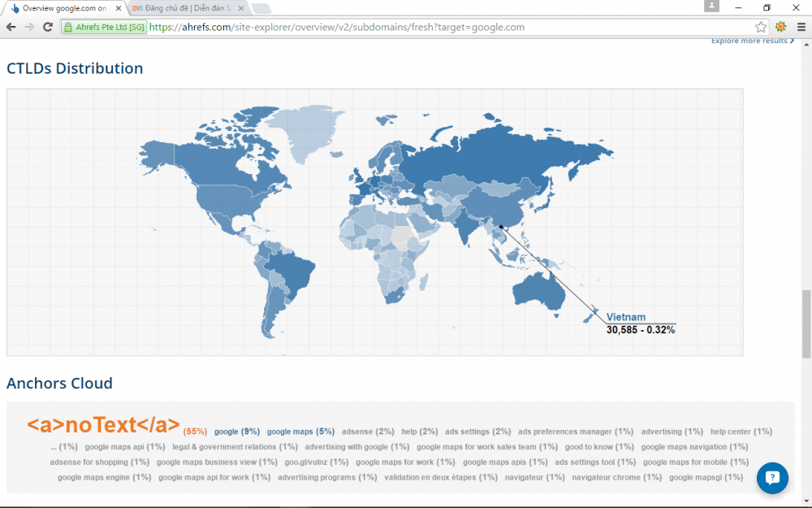Screen dimensions: 812x508
Task: Open the Chrome menu (hamburger icon)
Action: [801, 27]
